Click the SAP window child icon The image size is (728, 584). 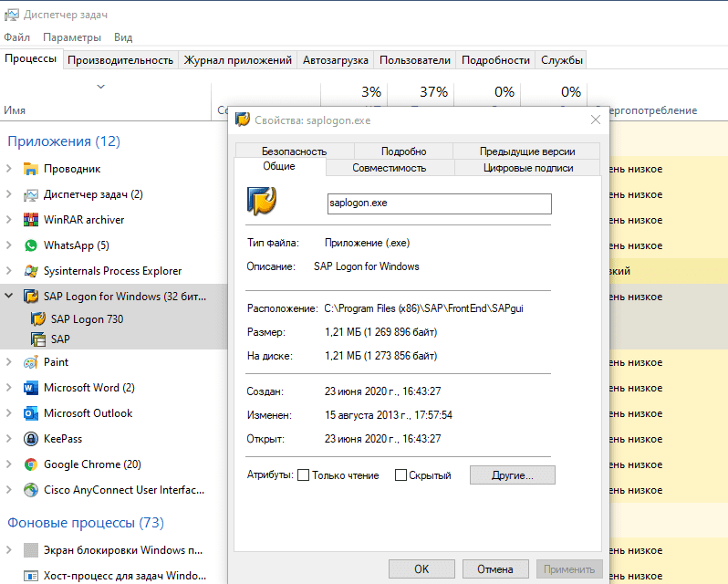38,339
